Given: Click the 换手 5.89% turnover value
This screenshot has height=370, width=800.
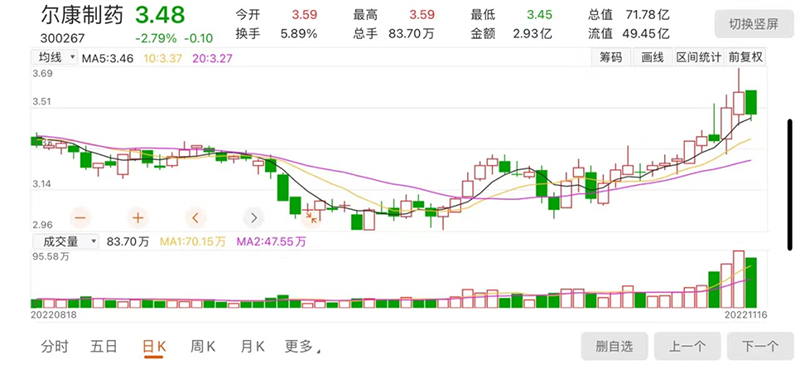Looking at the screenshot, I should [276, 34].
